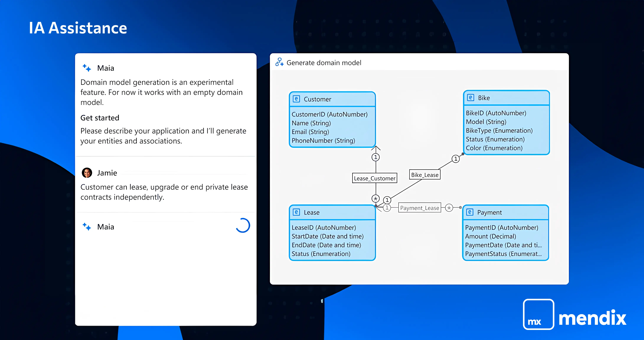Click the star multiplicity marker above Lease
The width and height of the screenshot is (644, 340).
376,199
